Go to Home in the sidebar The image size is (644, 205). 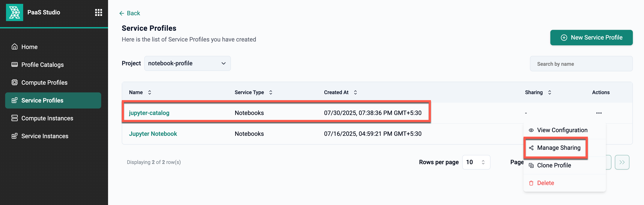(x=53, y=47)
